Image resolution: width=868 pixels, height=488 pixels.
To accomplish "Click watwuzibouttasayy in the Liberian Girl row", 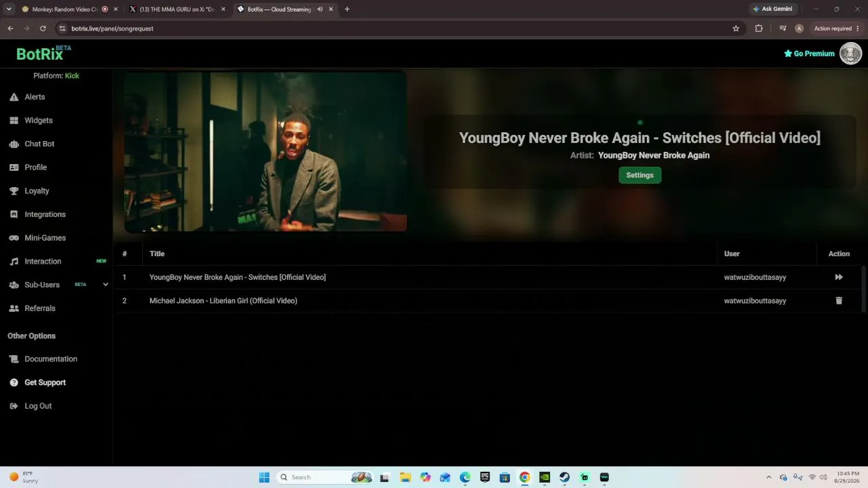I will [x=755, y=301].
